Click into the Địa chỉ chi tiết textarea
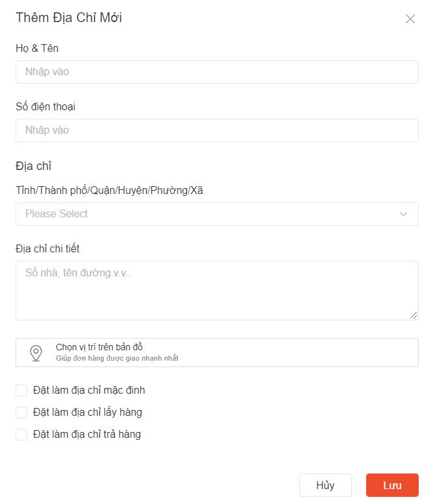The image size is (433, 504). tap(217, 290)
